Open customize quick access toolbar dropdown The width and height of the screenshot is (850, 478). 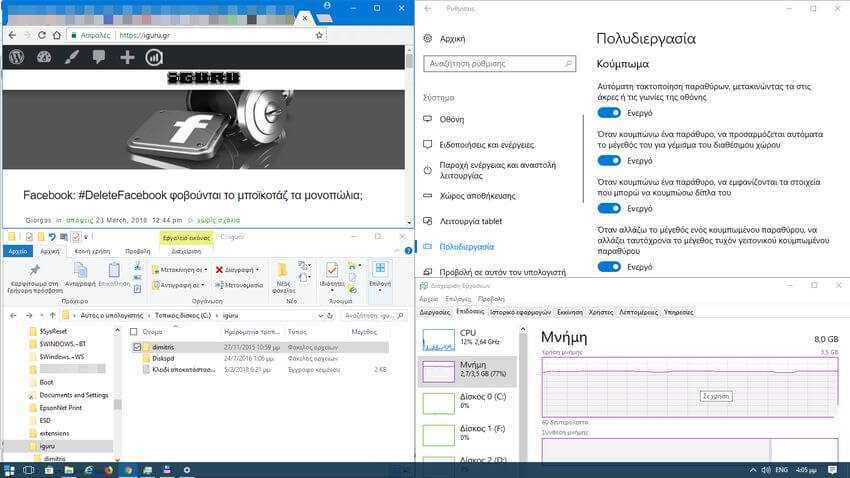click(x=86, y=237)
